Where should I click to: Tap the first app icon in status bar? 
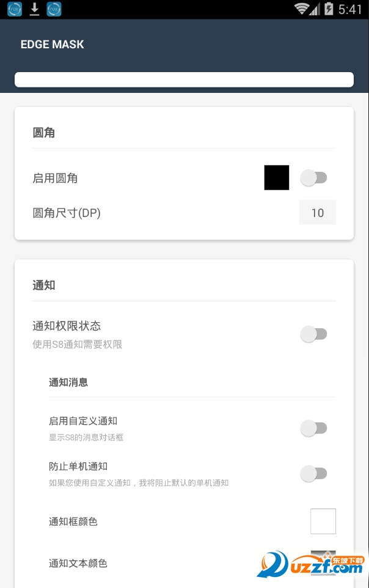(15, 9)
